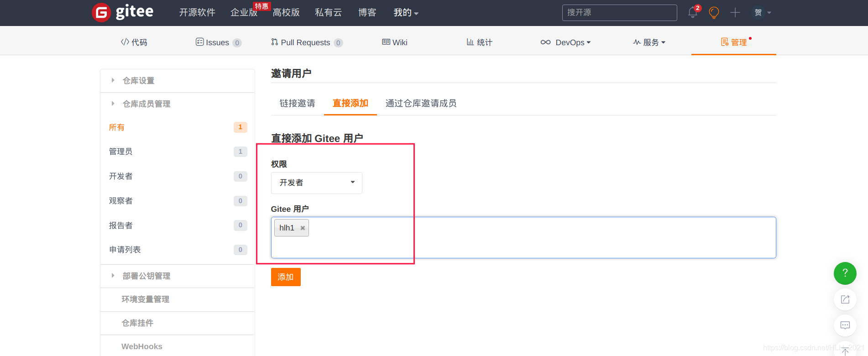Switch to the 统计 tab
868x356 pixels.
479,42
